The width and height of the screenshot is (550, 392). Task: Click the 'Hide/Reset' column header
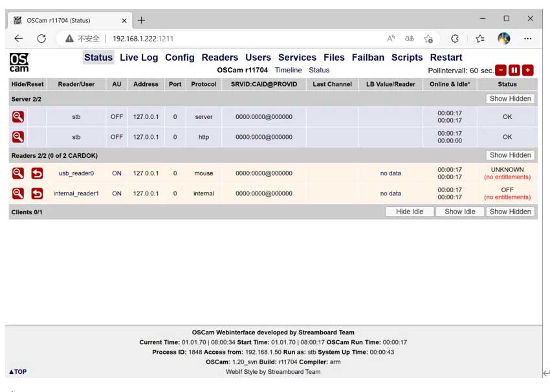(x=28, y=84)
